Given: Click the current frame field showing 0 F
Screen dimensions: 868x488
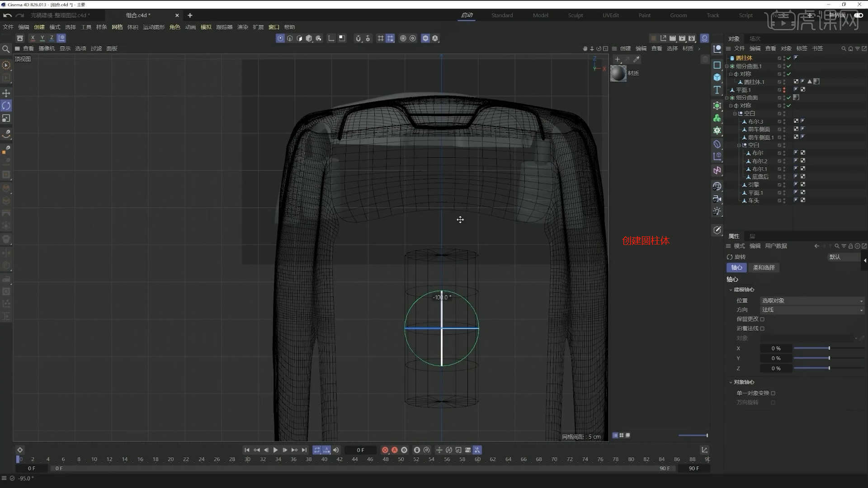Looking at the screenshot, I should pyautogui.click(x=360, y=450).
